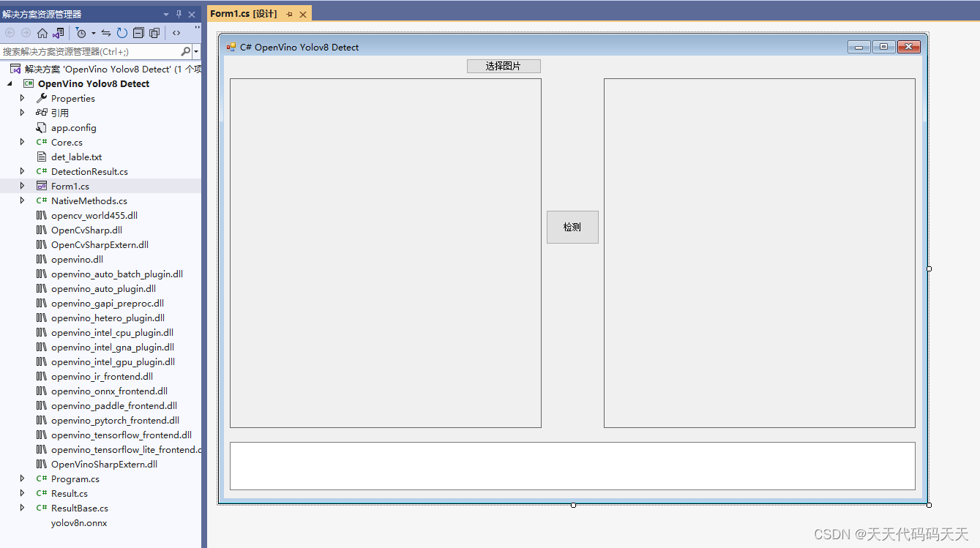Image resolution: width=980 pixels, height=548 pixels.
Task: Switch to the Form1.cs [设计] tab
Action: coord(242,12)
